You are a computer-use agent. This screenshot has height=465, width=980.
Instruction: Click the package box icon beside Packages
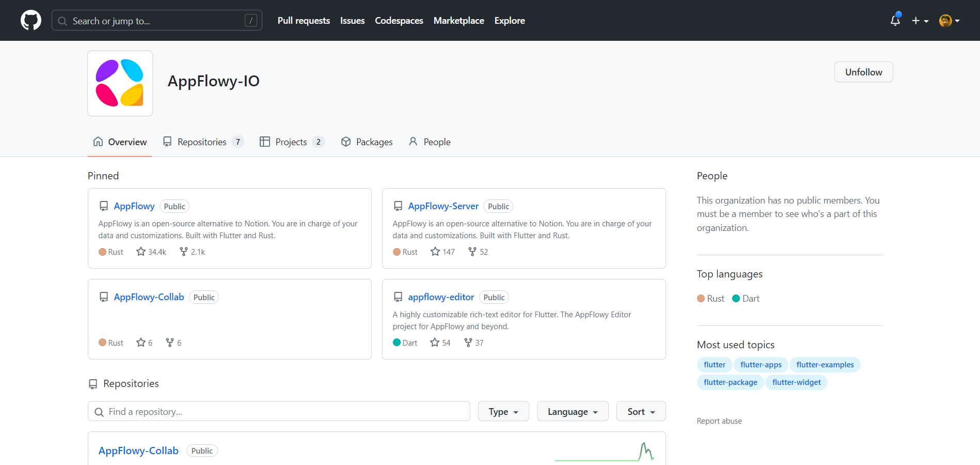click(x=345, y=141)
